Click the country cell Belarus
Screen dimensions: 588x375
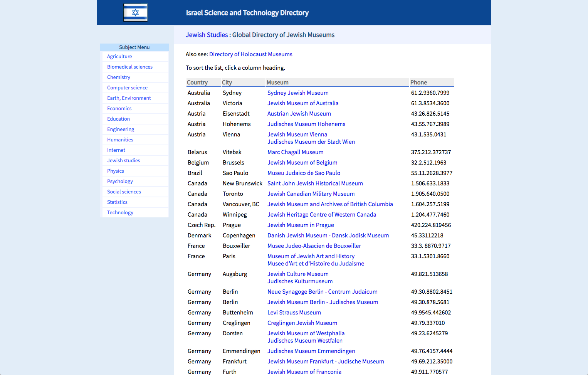tap(197, 152)
